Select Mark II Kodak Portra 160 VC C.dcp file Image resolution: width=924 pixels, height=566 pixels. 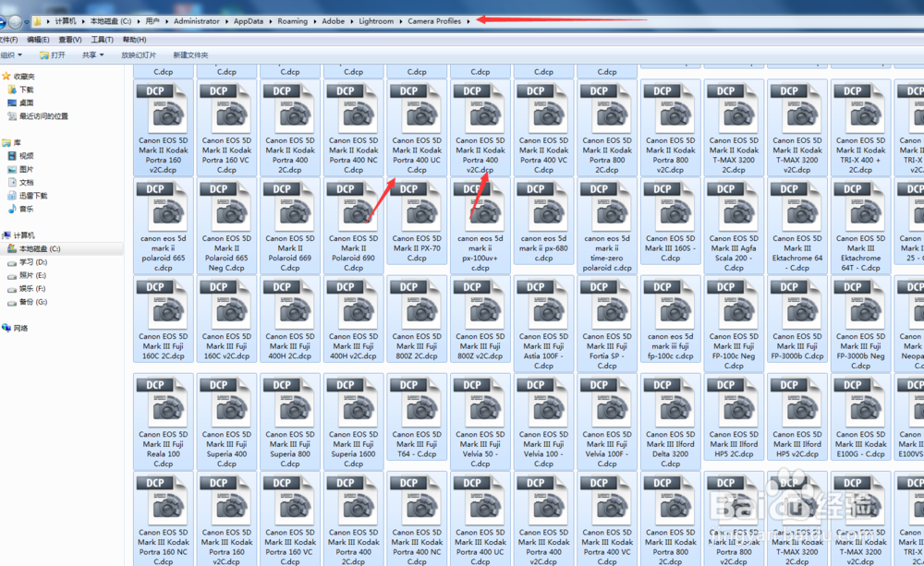tap(227, 127)
